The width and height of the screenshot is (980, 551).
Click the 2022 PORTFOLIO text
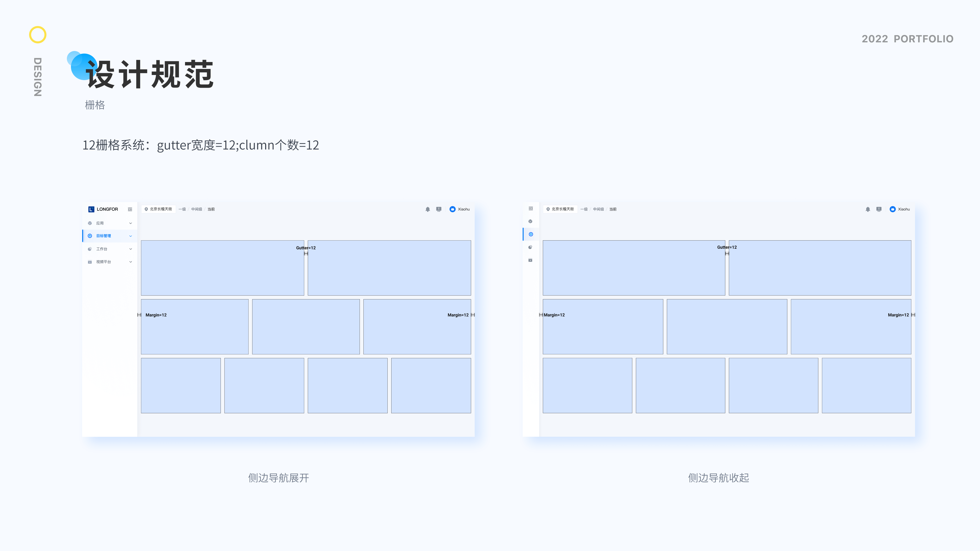tap(907, 39)
